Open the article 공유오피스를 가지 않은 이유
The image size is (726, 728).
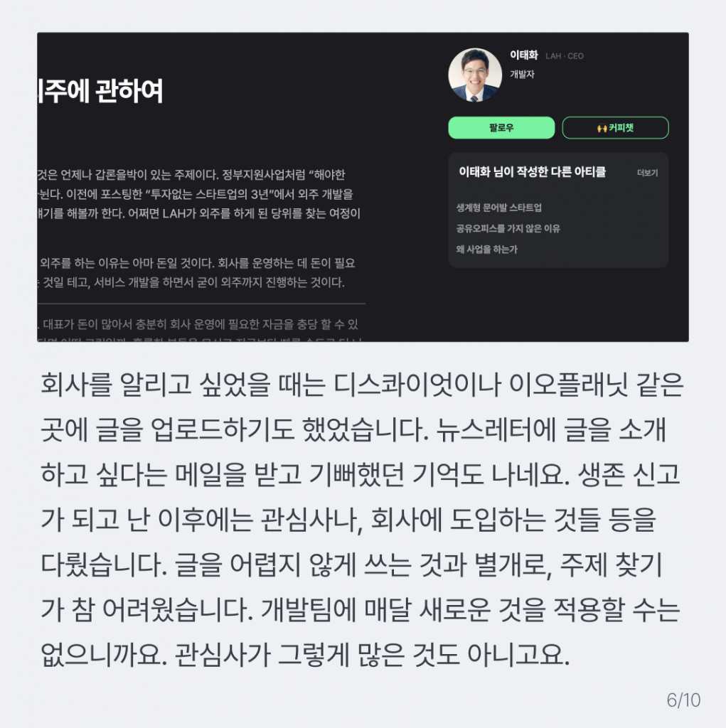pyautogui.click(x=508, y=228)
